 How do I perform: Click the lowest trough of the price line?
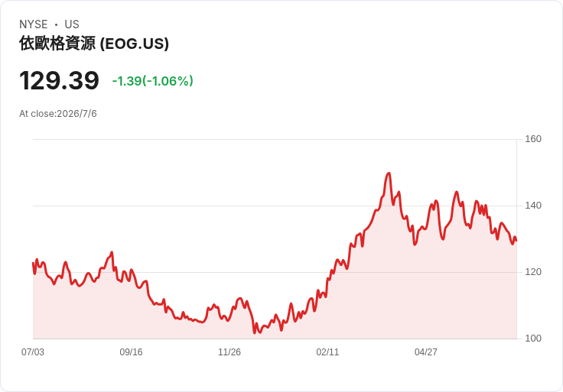[255, 333]
